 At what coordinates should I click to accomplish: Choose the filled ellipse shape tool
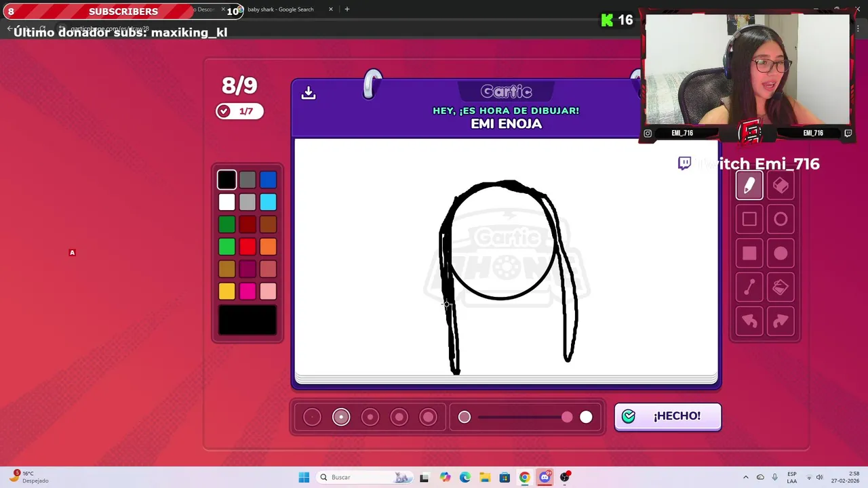click(x=781, y=253)
